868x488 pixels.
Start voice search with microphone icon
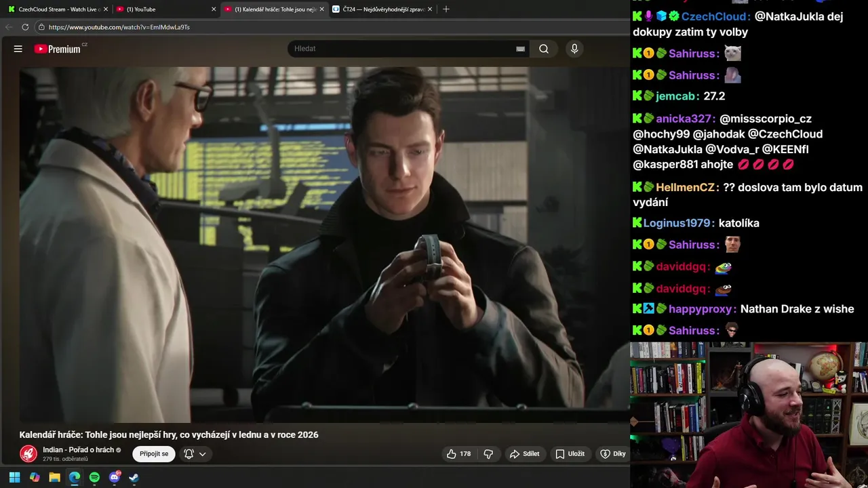coord(574,49)
